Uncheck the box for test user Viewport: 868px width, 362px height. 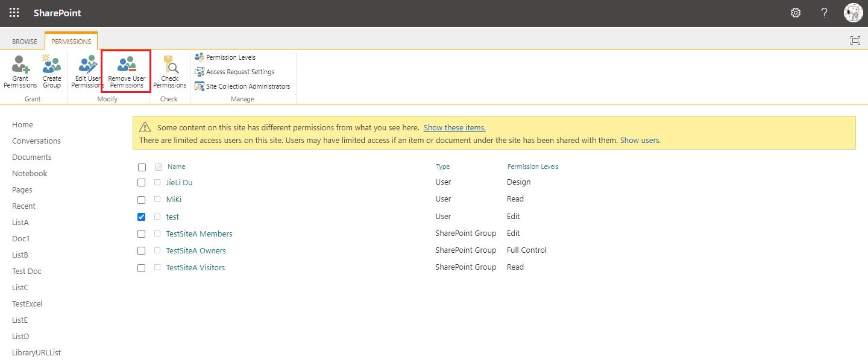[x=142, y=217]
